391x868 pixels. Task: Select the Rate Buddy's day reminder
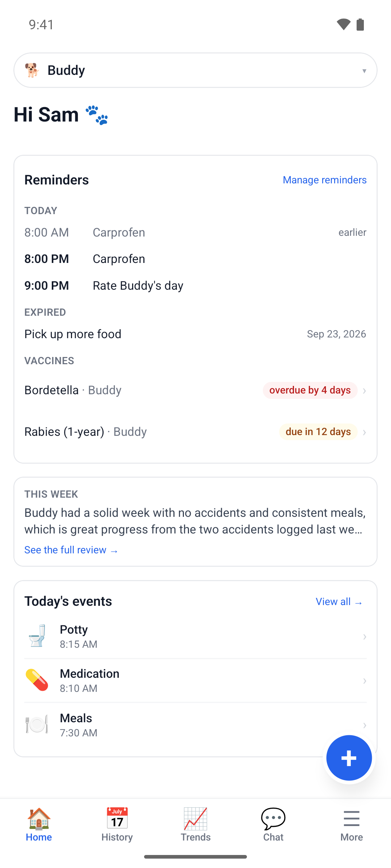195,286
